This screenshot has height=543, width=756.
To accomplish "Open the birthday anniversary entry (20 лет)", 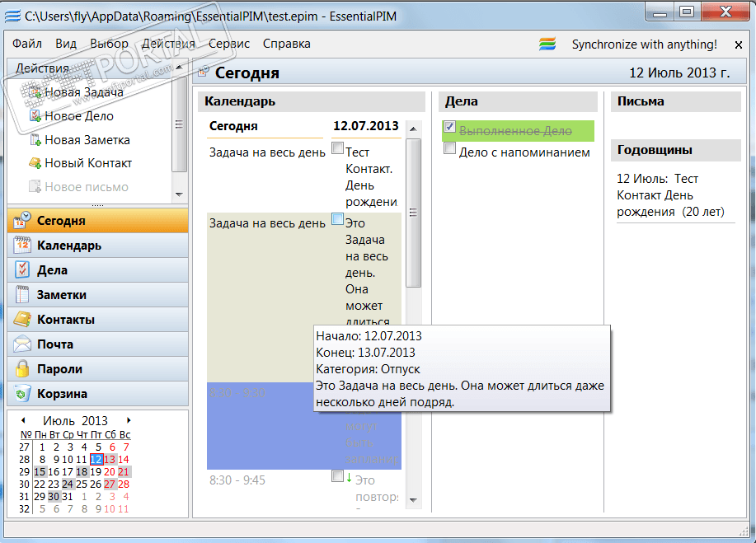I will click(675, 195).
